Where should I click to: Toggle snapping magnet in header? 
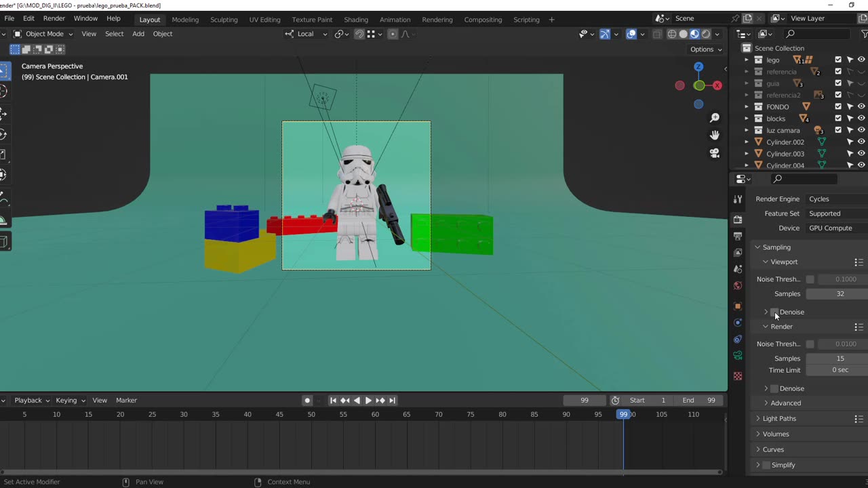(x=359, y=34)
